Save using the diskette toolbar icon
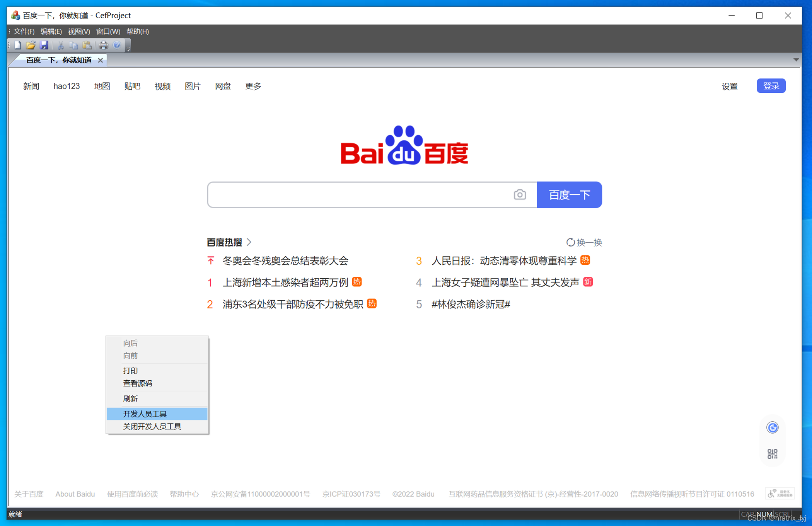 44,45
